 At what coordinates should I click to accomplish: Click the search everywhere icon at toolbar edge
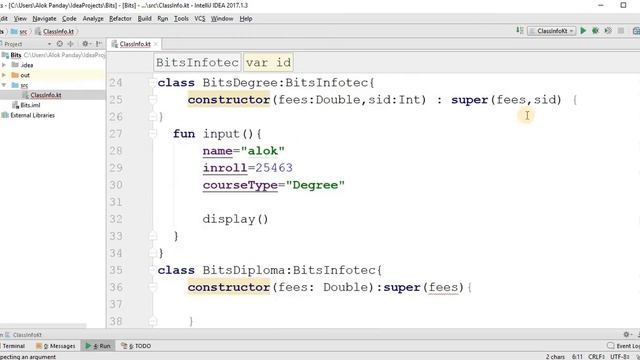point(636,31)
